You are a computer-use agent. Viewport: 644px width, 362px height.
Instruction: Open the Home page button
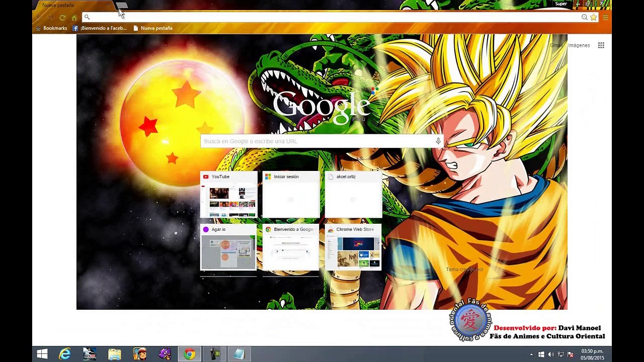74,18
